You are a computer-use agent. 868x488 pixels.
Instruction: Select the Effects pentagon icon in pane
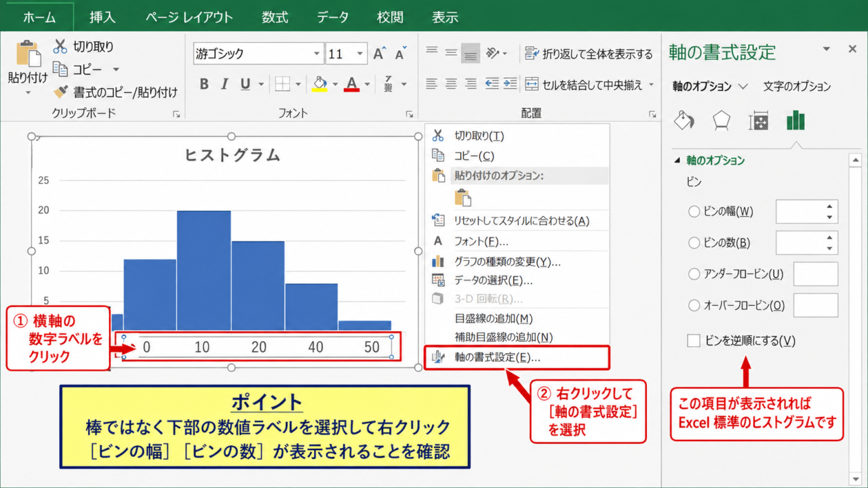coord(721,121)
